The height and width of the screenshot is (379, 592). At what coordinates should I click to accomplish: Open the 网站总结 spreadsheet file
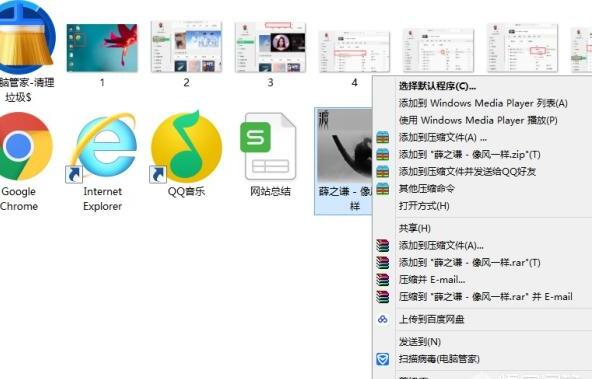tap(269, 146)
